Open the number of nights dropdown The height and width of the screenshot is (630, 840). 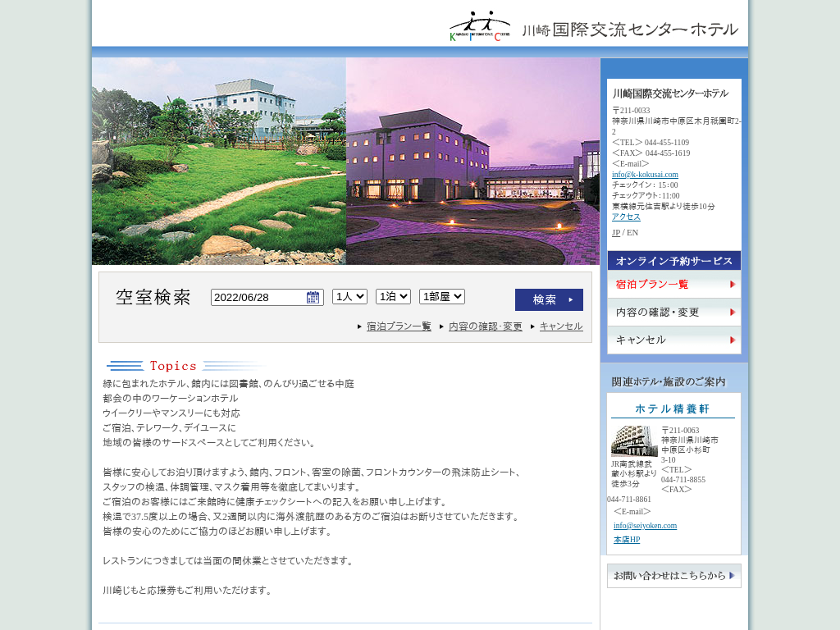[x=393, y=296]
